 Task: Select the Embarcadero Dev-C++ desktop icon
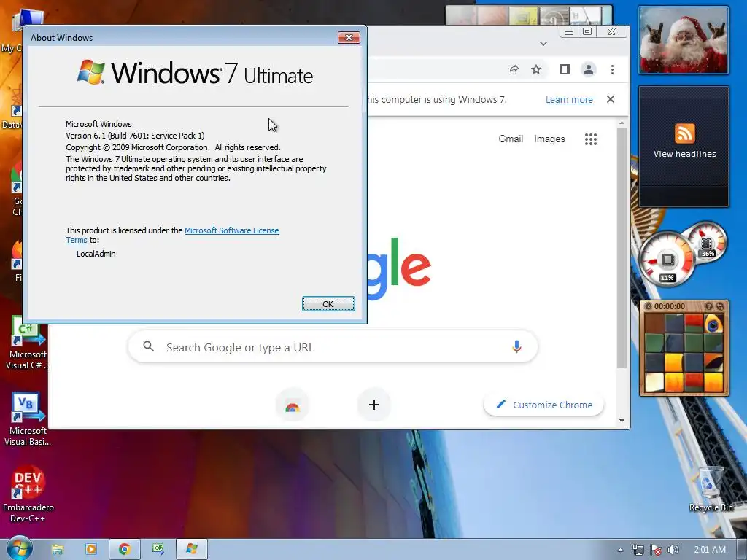pyautogui.click(x=28, y=494)
